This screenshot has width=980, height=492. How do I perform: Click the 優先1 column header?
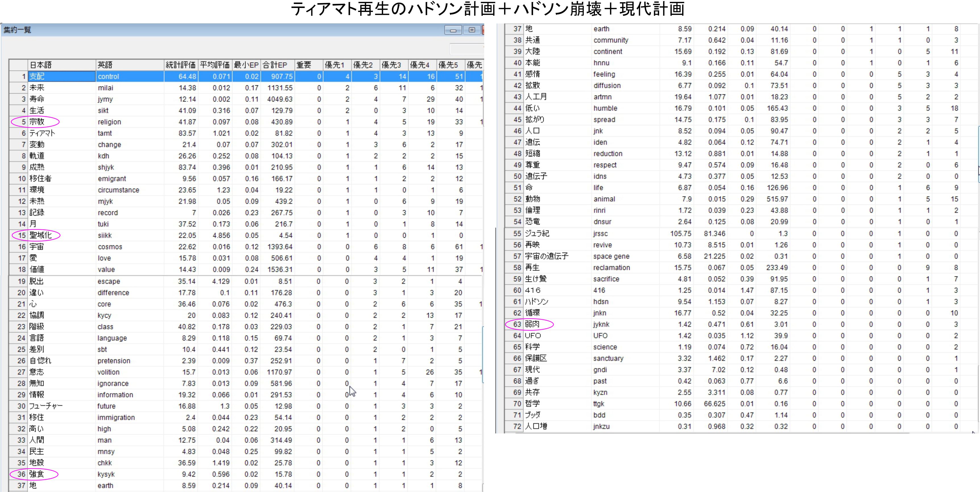[337, 65]
